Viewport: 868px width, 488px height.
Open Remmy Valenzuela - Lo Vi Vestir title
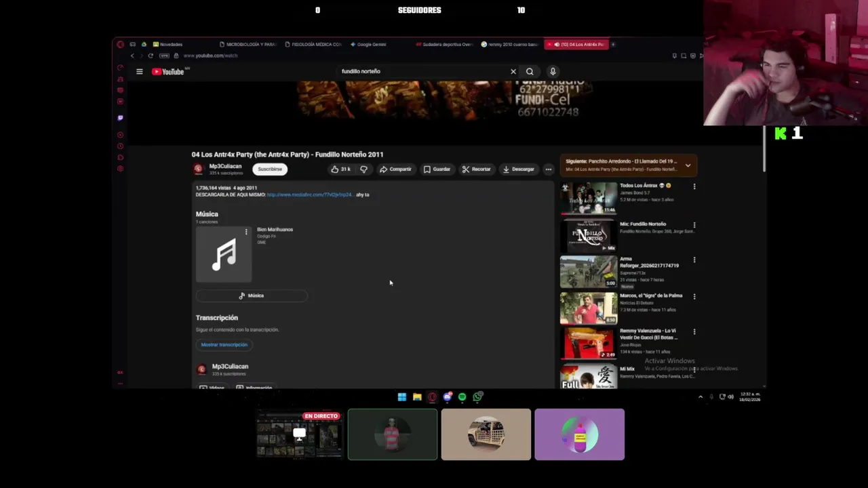[x=648, y=333]
